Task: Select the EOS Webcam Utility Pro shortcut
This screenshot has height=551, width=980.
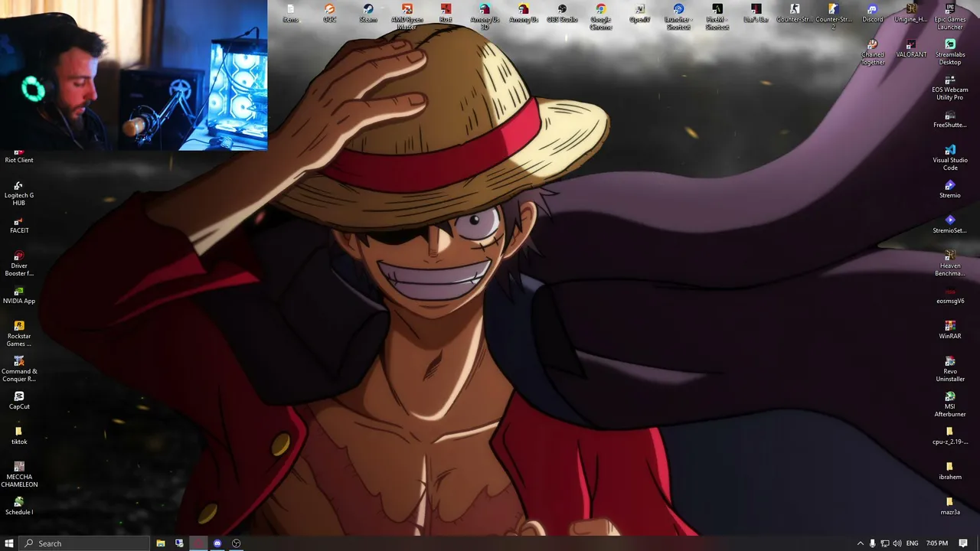Action: [x=950, y=87]
